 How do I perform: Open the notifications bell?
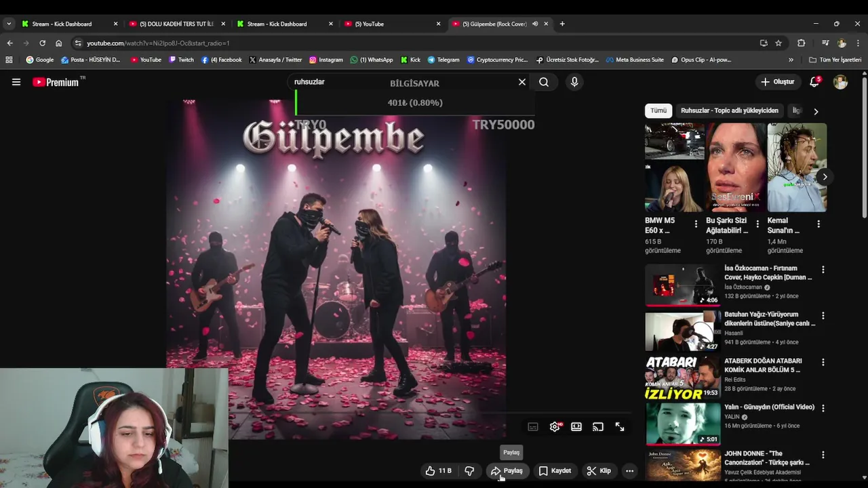coord(814,82)
